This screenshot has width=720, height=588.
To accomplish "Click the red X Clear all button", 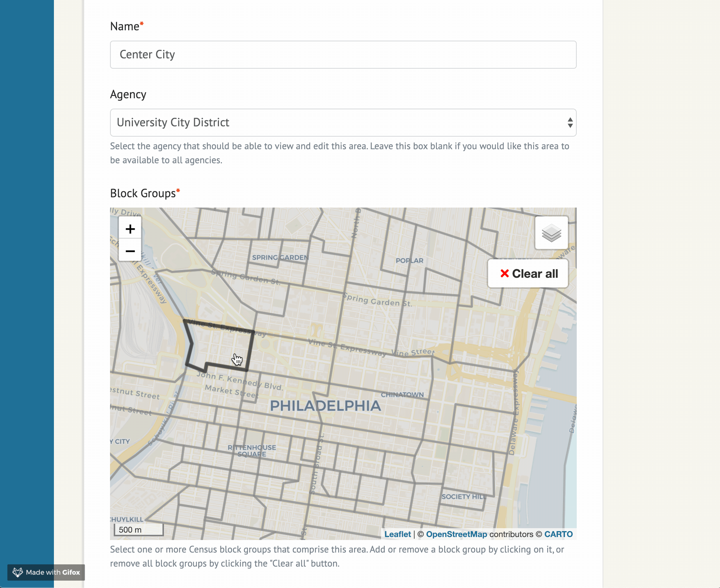I will coord(528,274).
